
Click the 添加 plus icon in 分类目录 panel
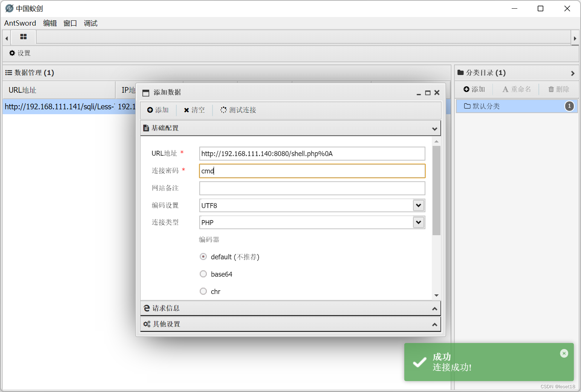click(474, 89)
